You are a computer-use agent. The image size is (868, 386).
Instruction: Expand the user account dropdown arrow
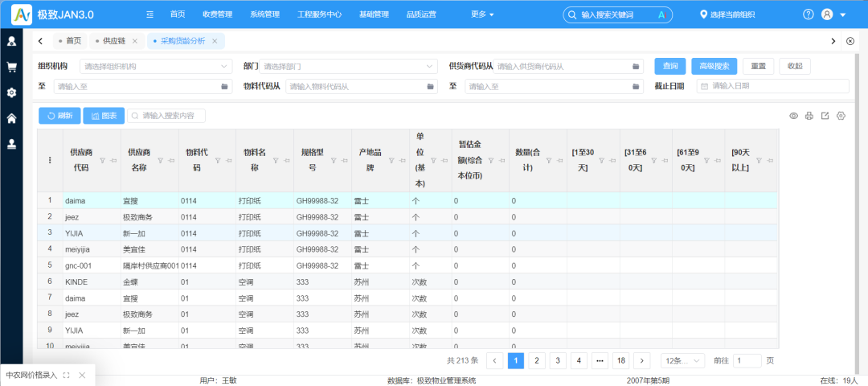coord(843,15)
